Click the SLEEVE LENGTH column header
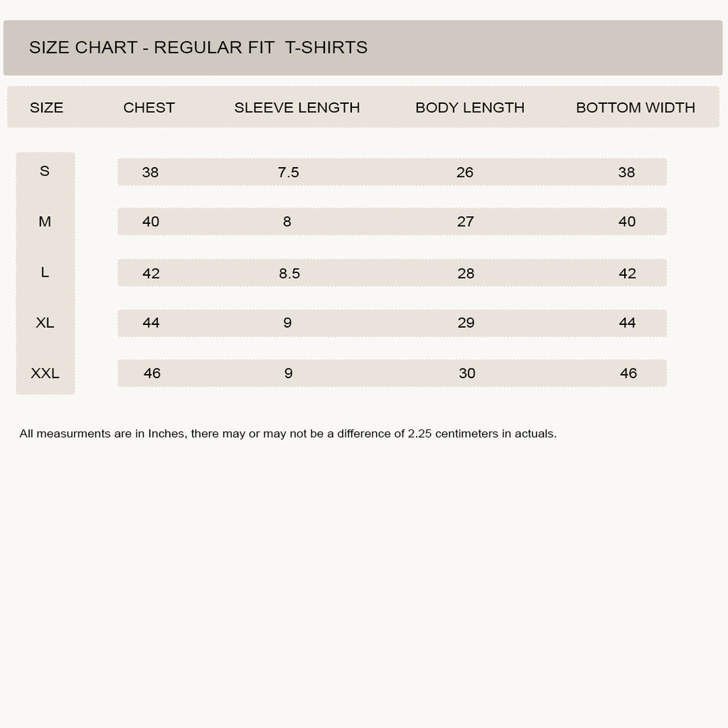This screenshot has height=728, width=728. (x=297, y=108)
